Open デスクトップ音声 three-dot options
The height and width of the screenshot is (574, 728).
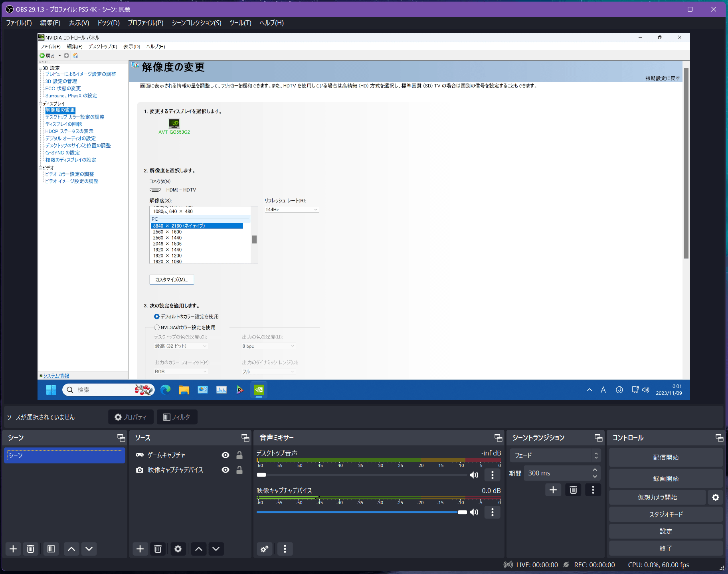(493, 475)
